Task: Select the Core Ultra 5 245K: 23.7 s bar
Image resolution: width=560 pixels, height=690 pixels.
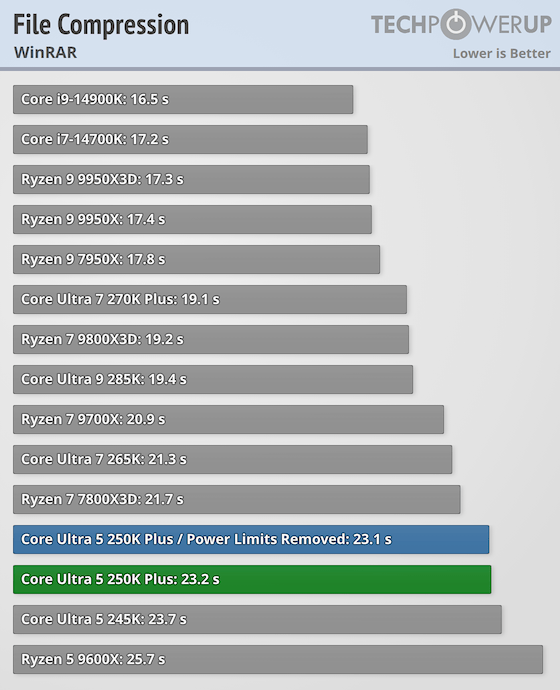Action: [257, 620]
